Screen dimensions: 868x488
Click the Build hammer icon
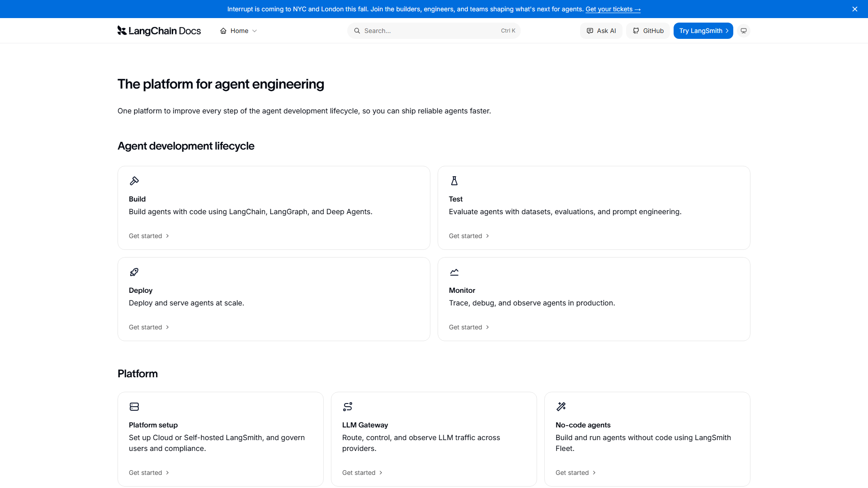[134, 181]
